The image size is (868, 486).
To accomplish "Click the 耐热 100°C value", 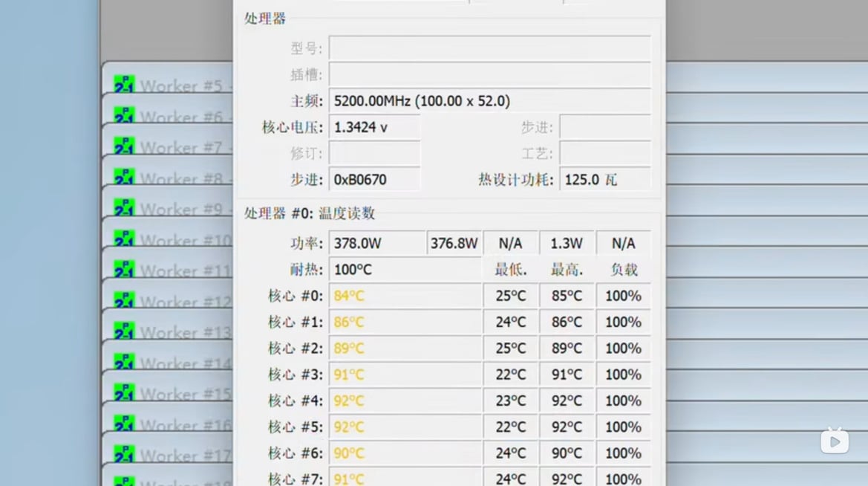I will [x=405, y=269].
